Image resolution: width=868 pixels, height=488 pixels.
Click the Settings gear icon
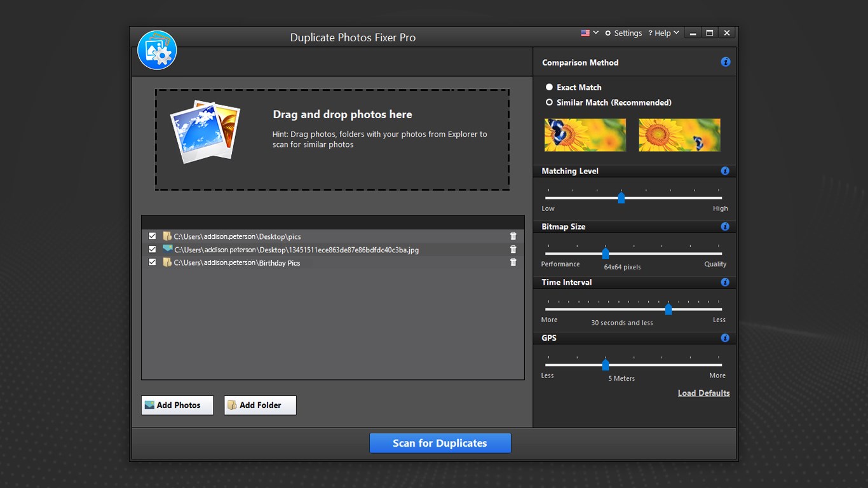pos(608,33)
